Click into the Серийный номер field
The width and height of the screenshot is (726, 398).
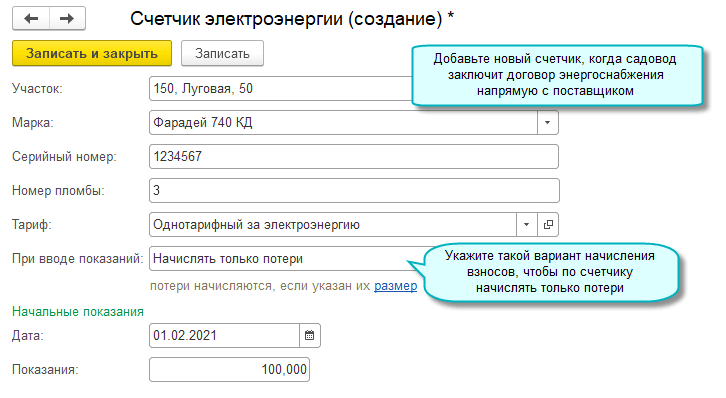[354, 156]
